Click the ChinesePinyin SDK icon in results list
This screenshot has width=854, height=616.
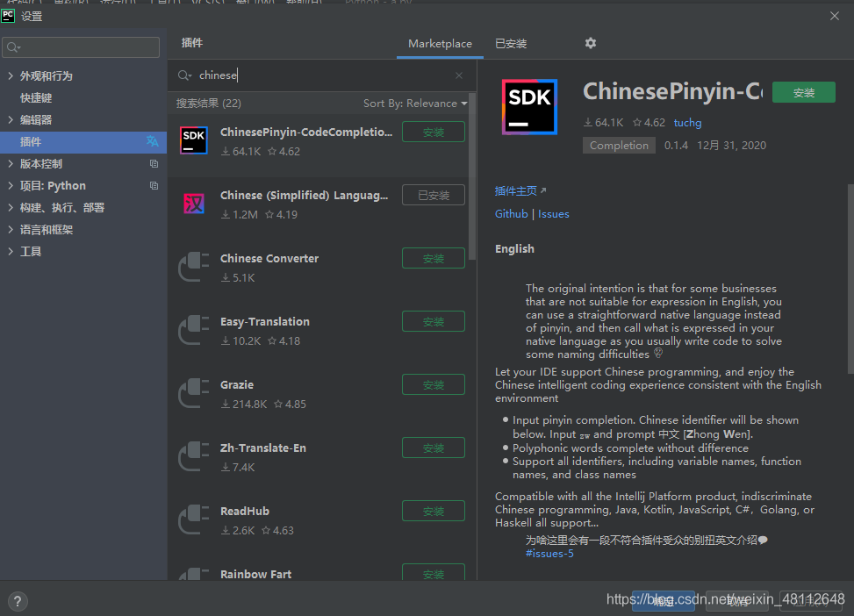pos(194,140)
